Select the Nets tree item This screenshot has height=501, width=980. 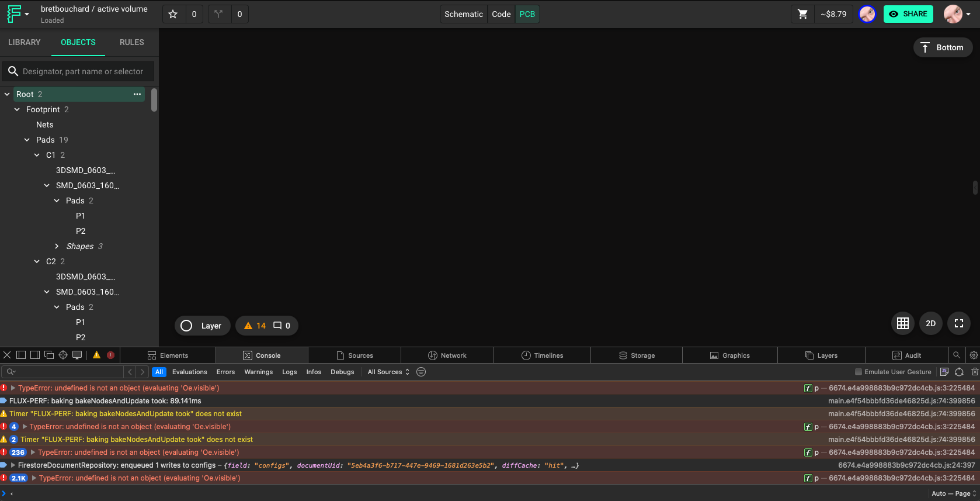44,125
